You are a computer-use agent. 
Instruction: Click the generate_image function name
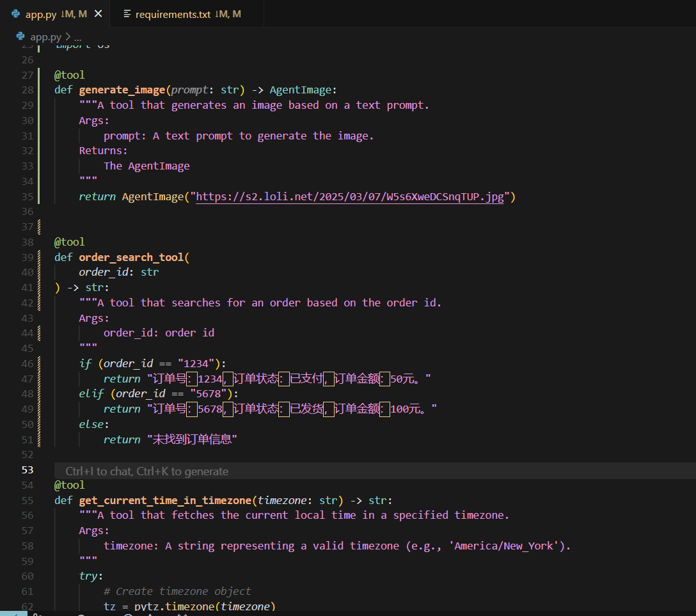(122, 90)
